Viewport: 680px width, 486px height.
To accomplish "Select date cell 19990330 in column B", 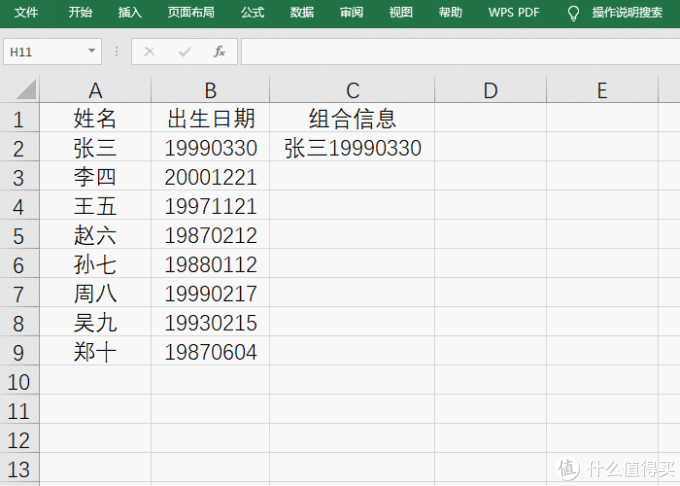I will tap(210, 147).
